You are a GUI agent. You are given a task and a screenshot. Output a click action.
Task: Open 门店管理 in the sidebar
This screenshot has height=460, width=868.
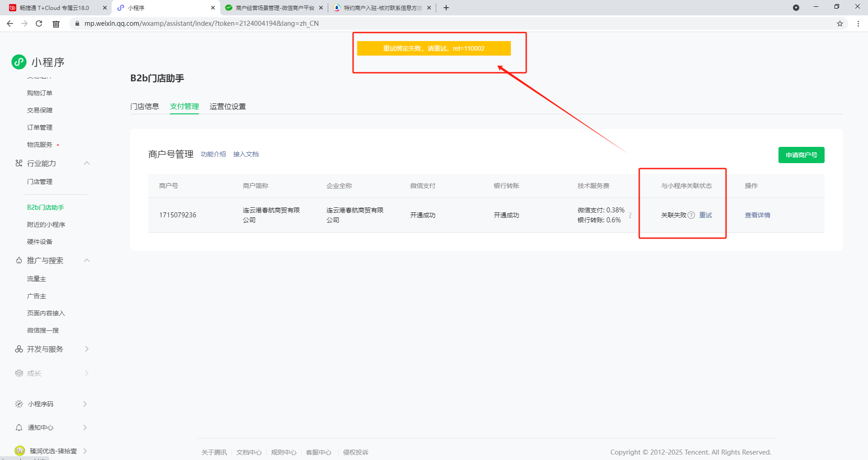[40, 182]
